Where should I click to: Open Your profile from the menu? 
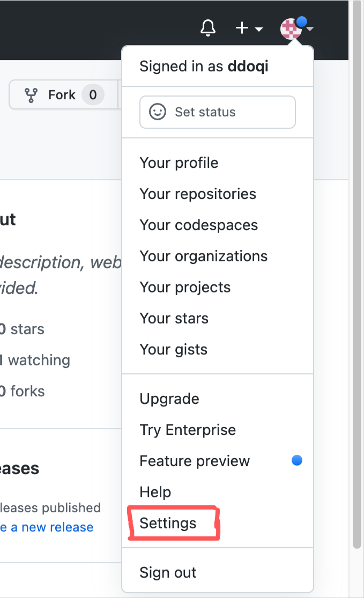click(179, 163)
